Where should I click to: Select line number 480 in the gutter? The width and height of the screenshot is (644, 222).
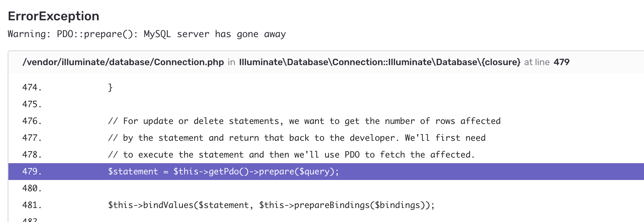point(32,188)
